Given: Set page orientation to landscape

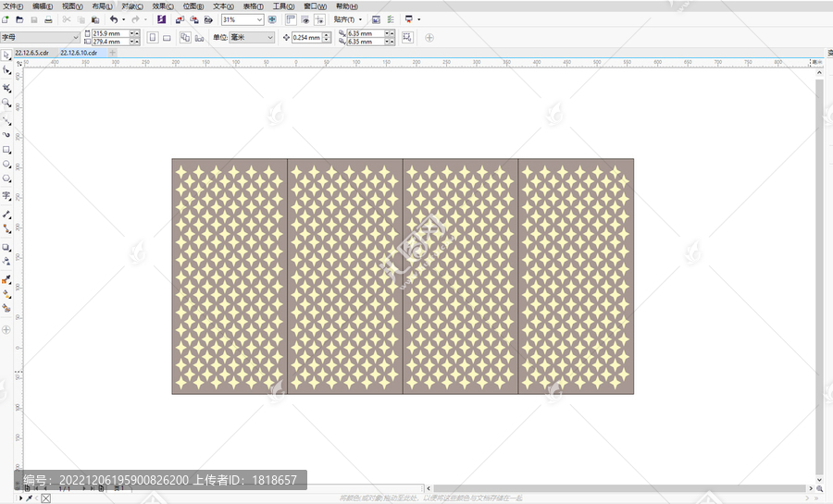Looking at the screenshot, I should coord(167,38).
